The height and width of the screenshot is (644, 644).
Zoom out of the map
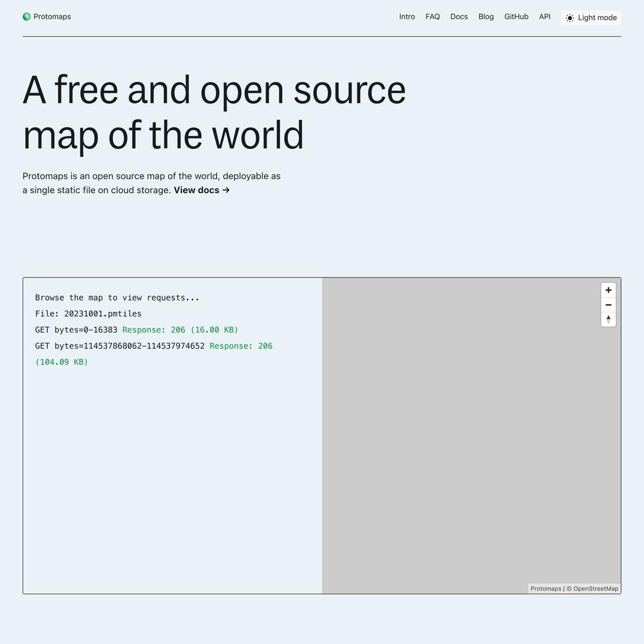[x=609, y=305]
